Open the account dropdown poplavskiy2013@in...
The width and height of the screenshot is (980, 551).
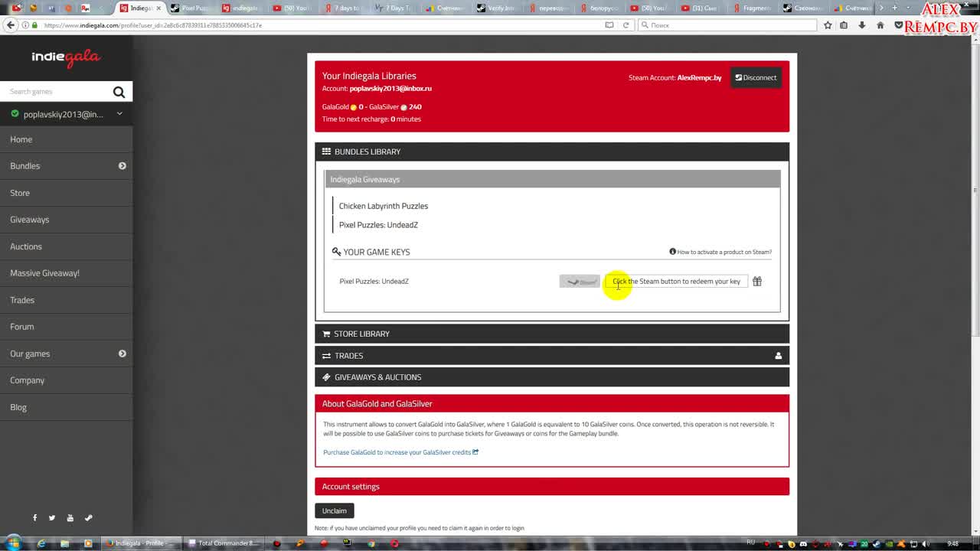click(x=66, y=114)
